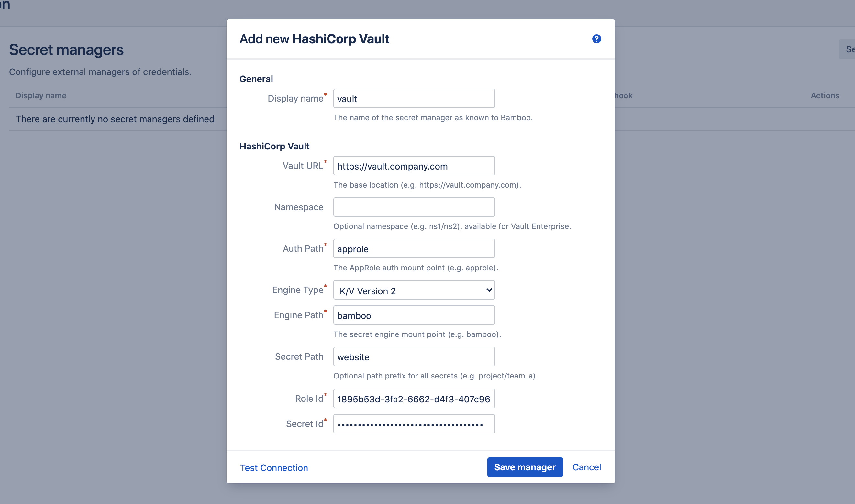The height and width of the screenshot is (504, 855).
Task: Click the 'no secret managers defined' message
Action: point(115,119)
